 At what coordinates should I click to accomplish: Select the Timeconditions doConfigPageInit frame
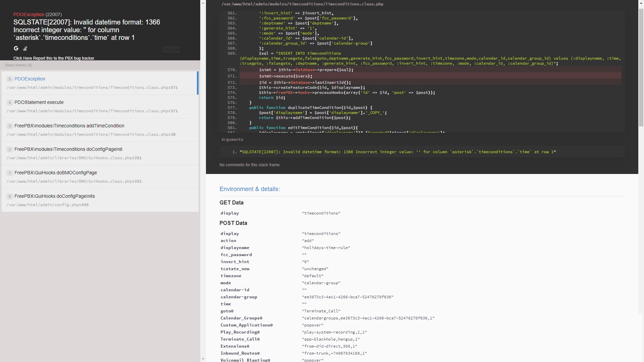point(68,149)
